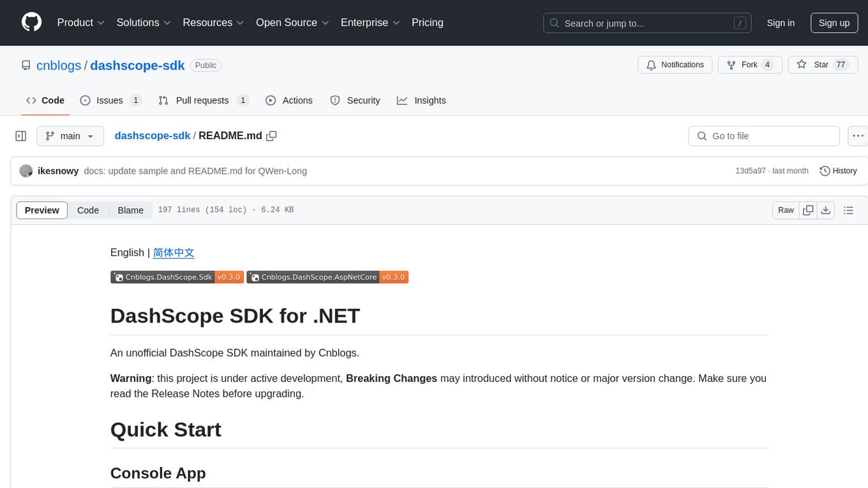Image resolution: width=868 pixels, height=488 pixels.
Task: Download the raw file
Action: (826, 210)
